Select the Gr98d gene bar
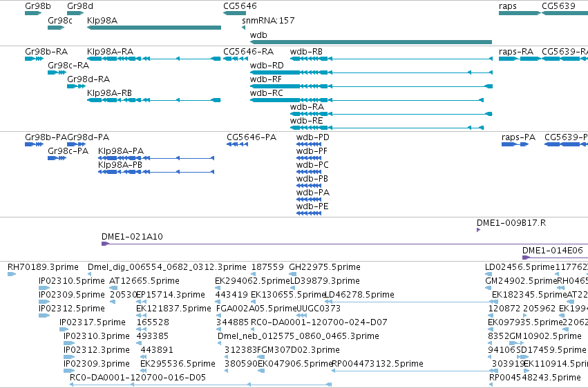 [x=75, y=13]
